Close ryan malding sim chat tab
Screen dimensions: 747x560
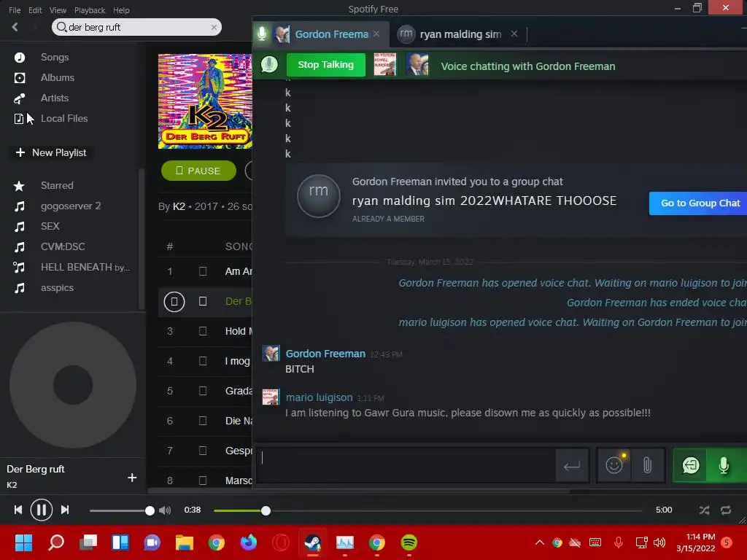514,34
